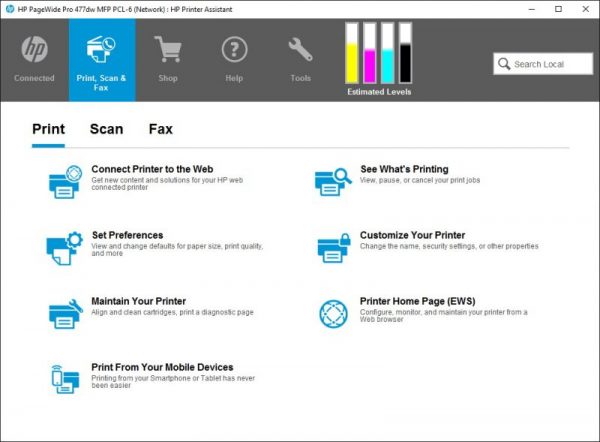
Task: Click 'Change the name, security settings' description
Action: (x=449, y=246)
